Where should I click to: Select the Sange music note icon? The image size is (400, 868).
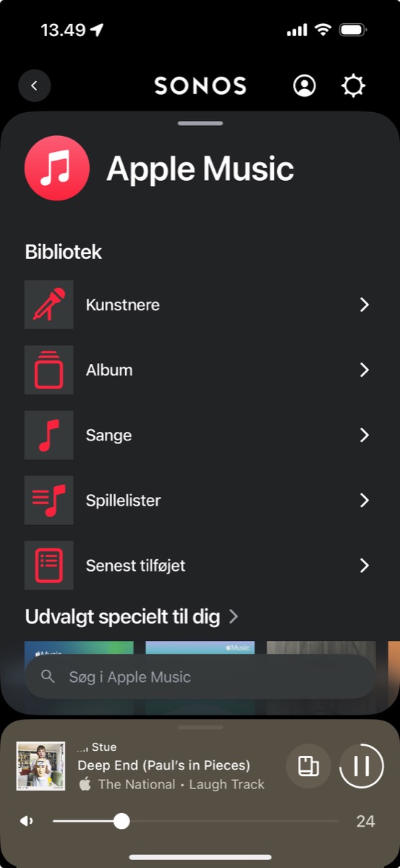(x=49, y=435)
